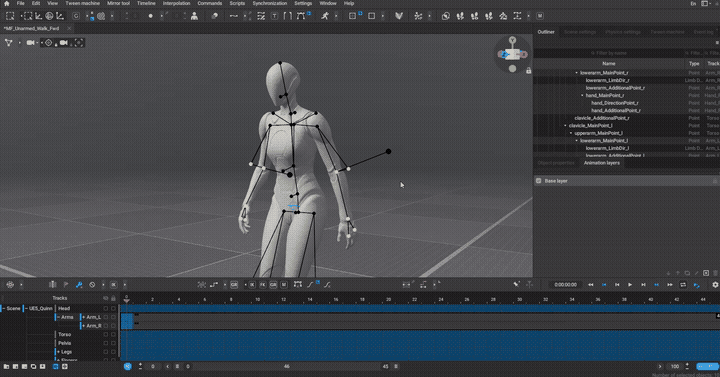
Task: Click the prohibit circle icon on timeline toolbar
Action: (x=92, y=285)
